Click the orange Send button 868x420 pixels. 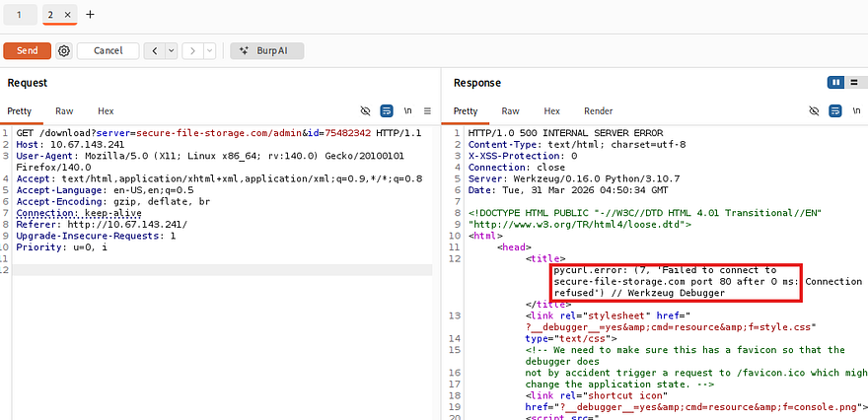(x=28, y=50)
